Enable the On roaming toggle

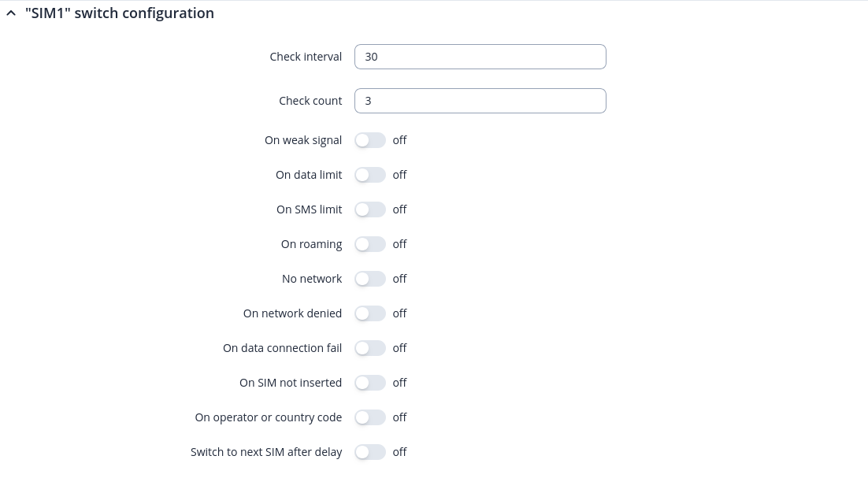[x=369, y=244]
